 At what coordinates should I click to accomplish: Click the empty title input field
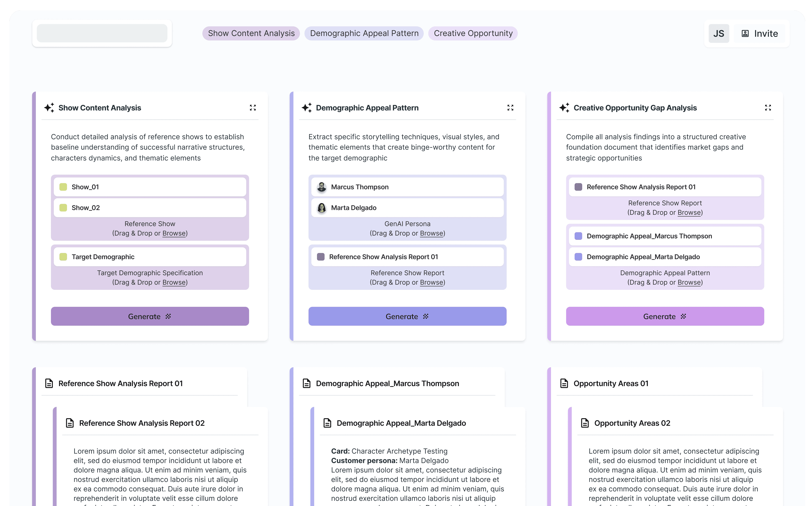(x=102, y=33)
